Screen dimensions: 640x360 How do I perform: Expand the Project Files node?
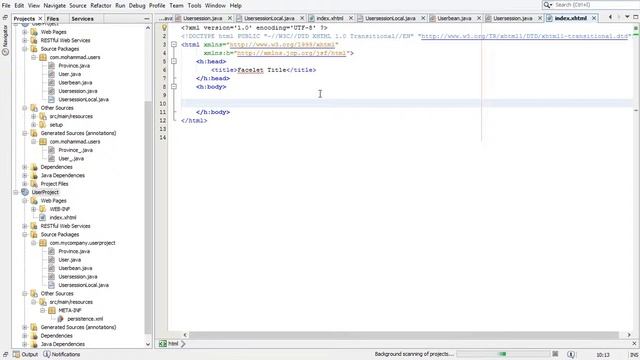(x=25, y=184)
